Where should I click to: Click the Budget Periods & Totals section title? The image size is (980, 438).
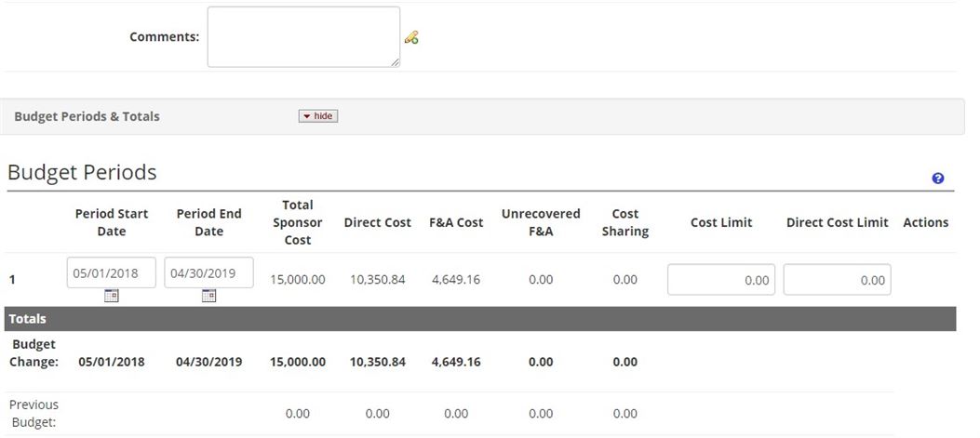[87, 116]
